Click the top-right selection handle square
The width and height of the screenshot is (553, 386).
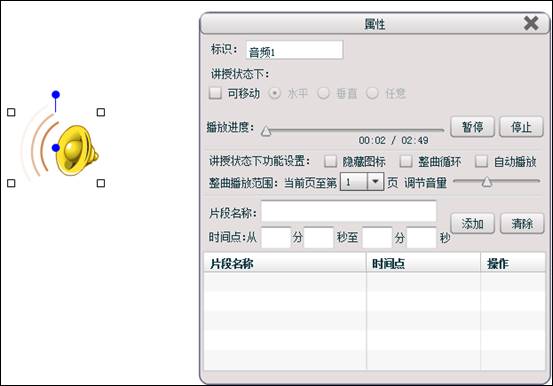[x=101, y=112]
